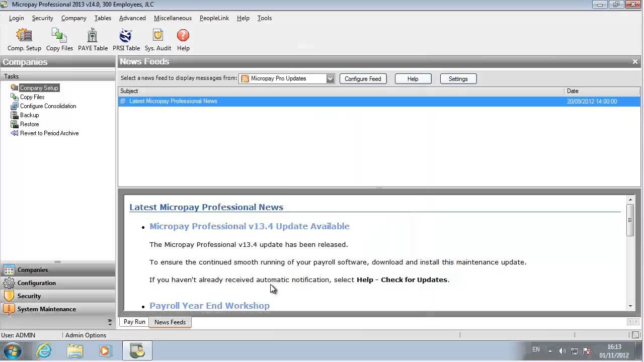Screen dimensions: 644x362
Task: Open the Miscellaneous menu
Action: (x=173, y=18)
